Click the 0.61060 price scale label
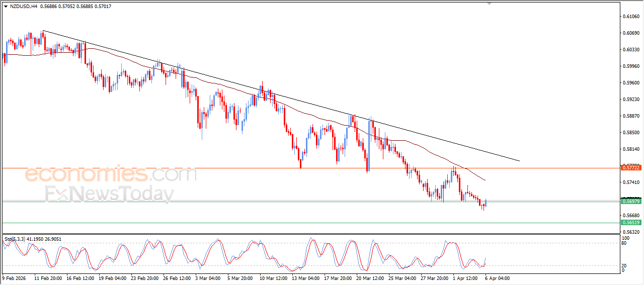 click(x=630, y=17)
